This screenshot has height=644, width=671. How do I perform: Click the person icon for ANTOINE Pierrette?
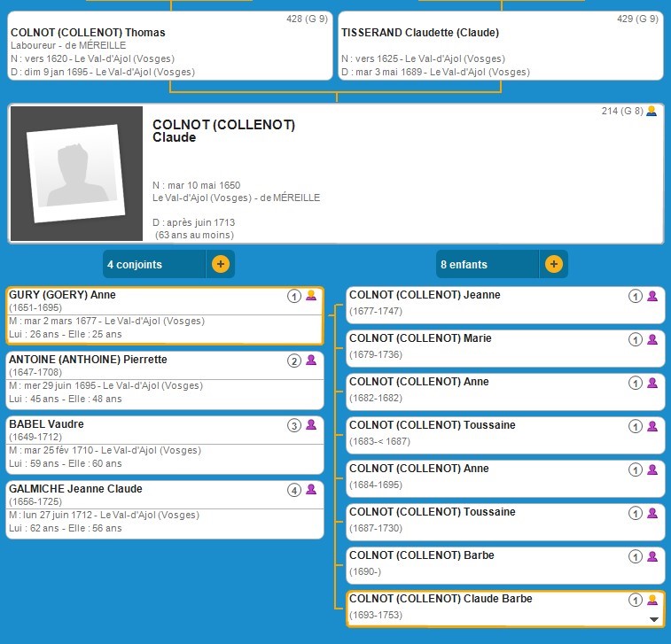coord(311,361)
